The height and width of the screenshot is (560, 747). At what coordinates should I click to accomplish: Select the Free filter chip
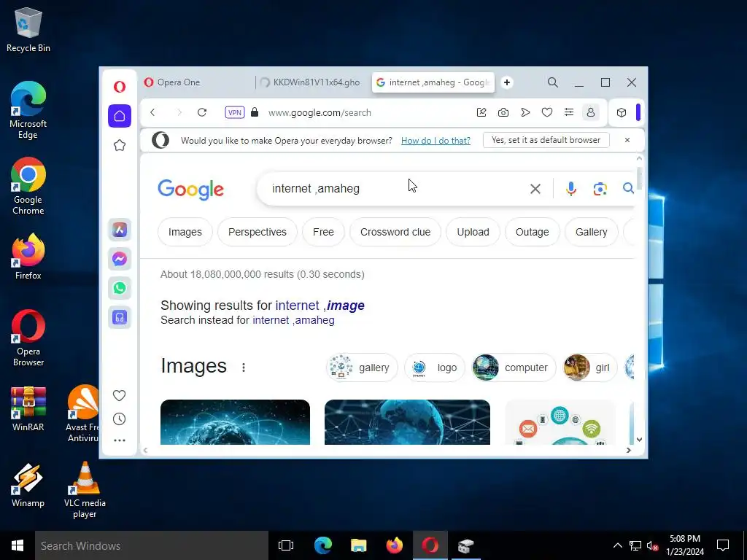[323, 232]
